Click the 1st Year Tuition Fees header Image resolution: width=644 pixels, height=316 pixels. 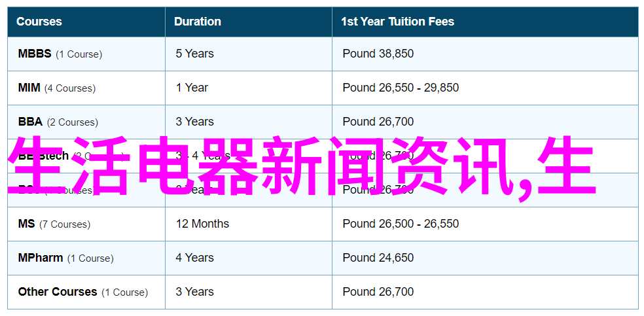[x=397, y=22]
